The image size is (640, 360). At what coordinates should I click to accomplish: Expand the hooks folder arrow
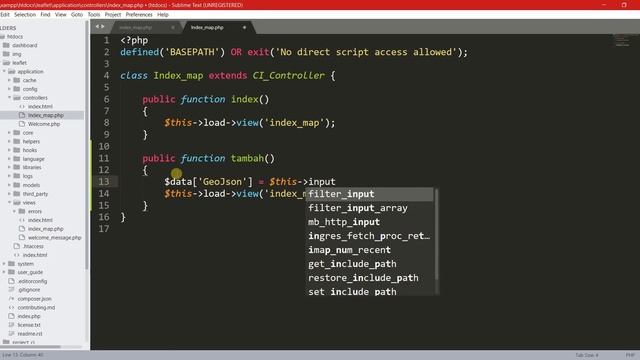click(9, 150)
